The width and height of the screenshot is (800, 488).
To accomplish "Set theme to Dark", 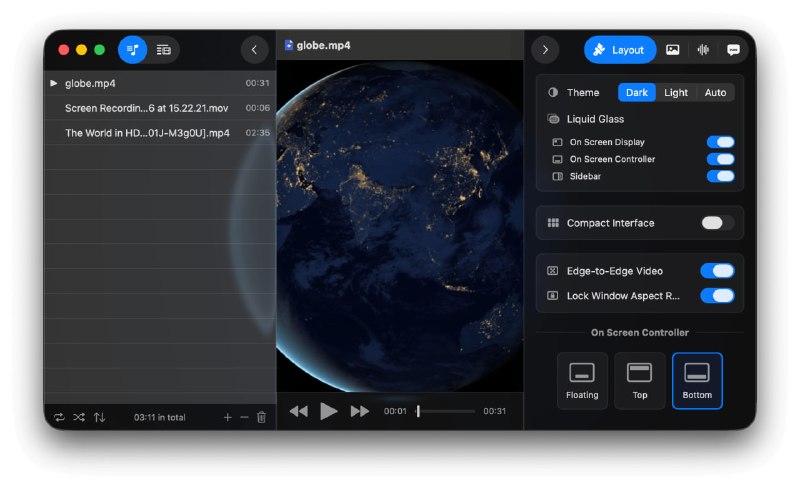I will tap(637, 92).
